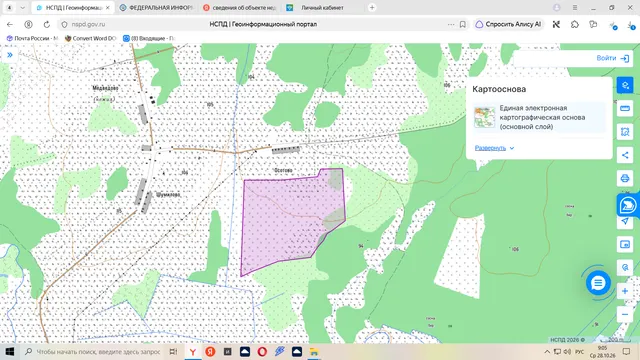This screenshot has width=640, height=360.
Task: Open the blue assistant side widget
Action: pyautogui.click(x=628, y=204)
